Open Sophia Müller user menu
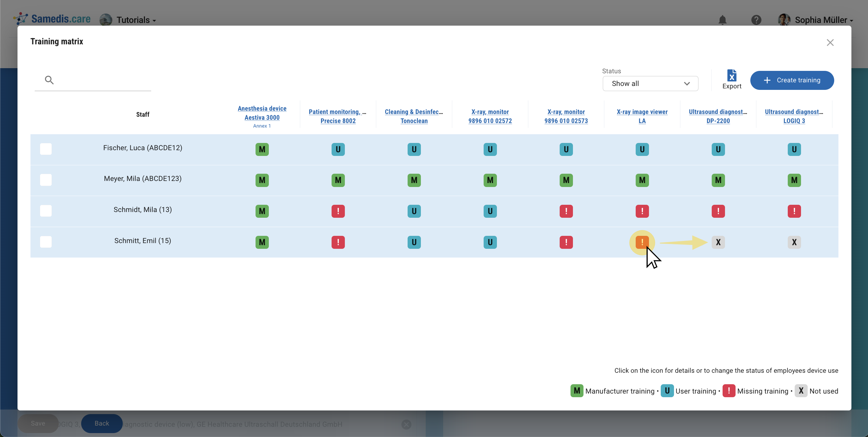 pos(823,20)
